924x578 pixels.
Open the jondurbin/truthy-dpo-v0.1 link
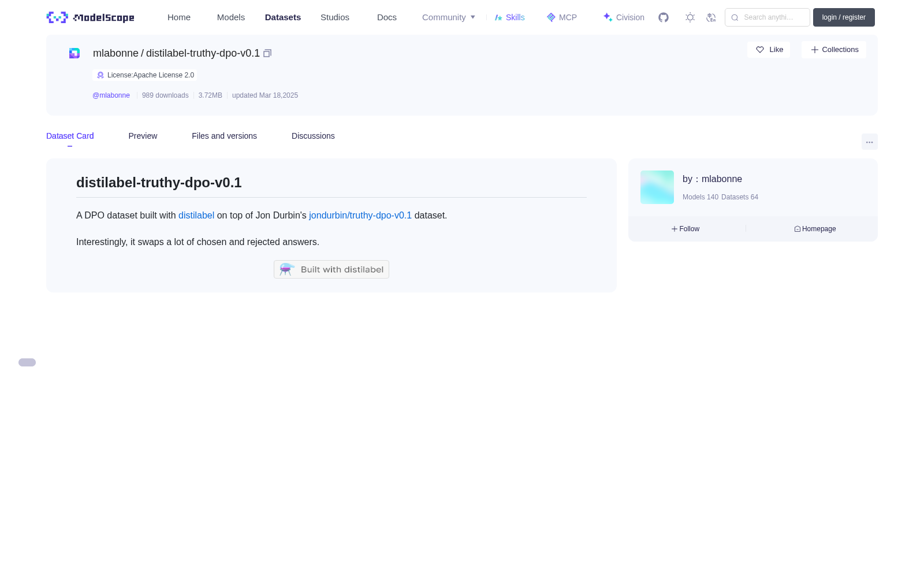point(360,216)
